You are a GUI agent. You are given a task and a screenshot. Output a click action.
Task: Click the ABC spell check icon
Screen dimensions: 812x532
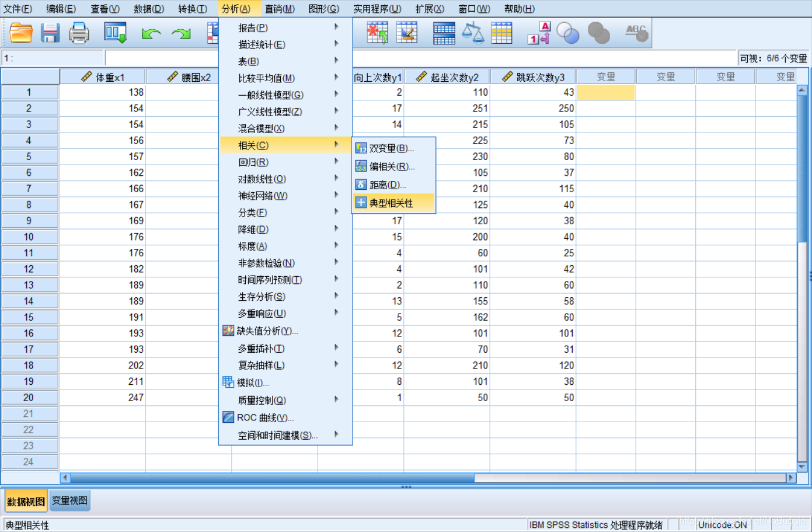636,33
